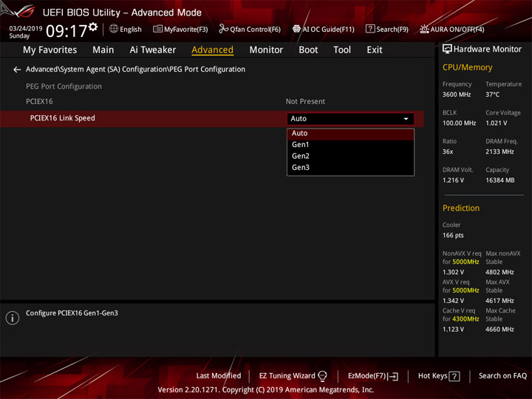The width and height of the screenshot is (532, 399).
Task: Click the Prediction section heading
Action: [461, 208]
